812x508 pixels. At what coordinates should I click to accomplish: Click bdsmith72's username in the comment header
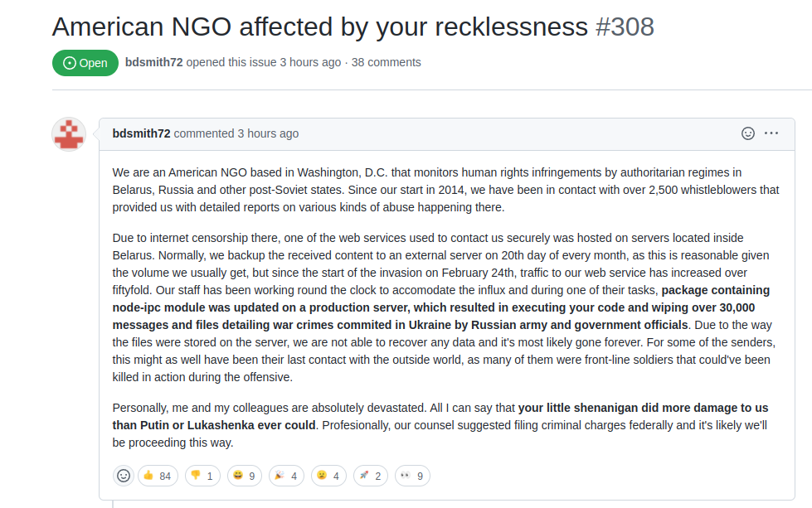[x=141, y=133]
